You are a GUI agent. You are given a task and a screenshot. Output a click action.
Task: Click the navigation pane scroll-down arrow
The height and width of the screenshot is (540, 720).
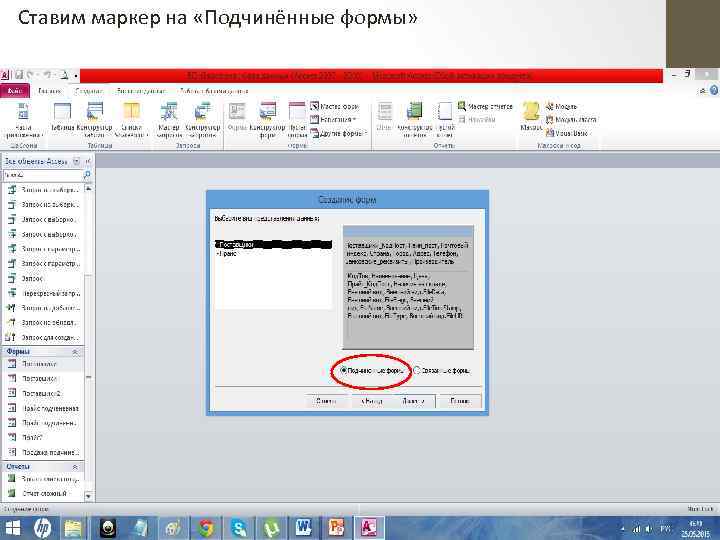click(88, 496)
